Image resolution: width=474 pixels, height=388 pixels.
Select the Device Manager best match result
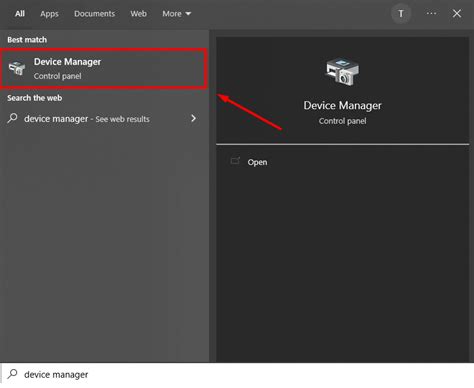pyautogui.click(x=104, y=69)
